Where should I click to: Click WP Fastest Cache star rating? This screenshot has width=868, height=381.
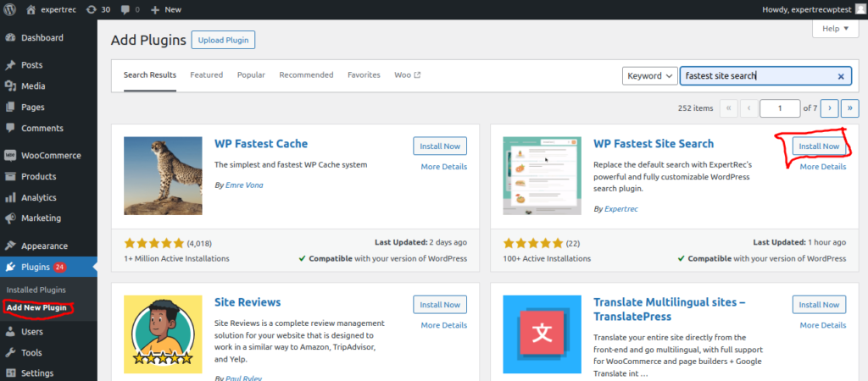click(x=154, y=243)
